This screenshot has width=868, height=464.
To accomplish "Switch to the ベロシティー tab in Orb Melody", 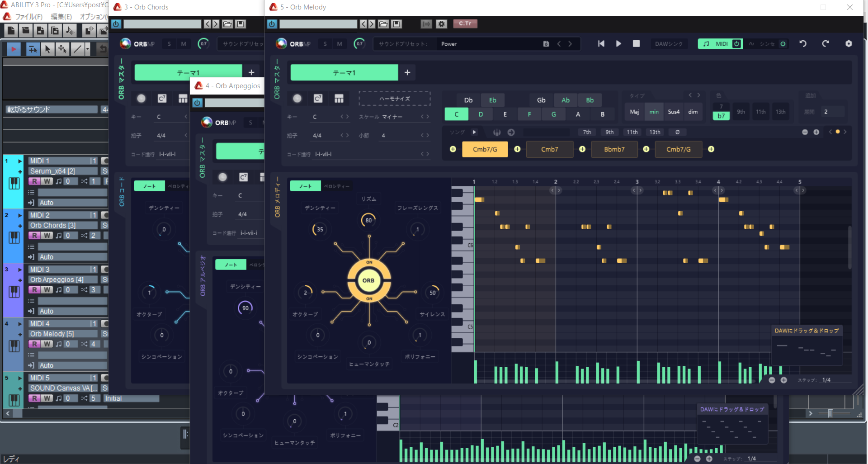I will pos(336,186).
